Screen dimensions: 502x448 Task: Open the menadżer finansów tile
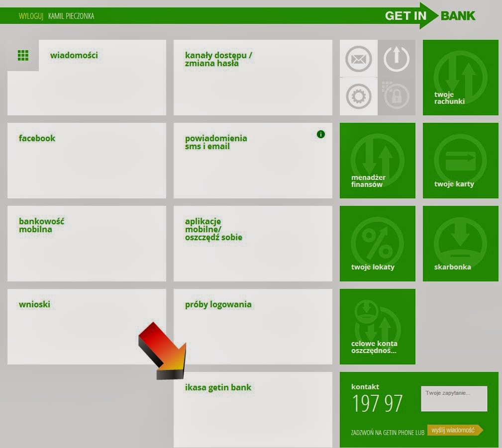[378, 161]
